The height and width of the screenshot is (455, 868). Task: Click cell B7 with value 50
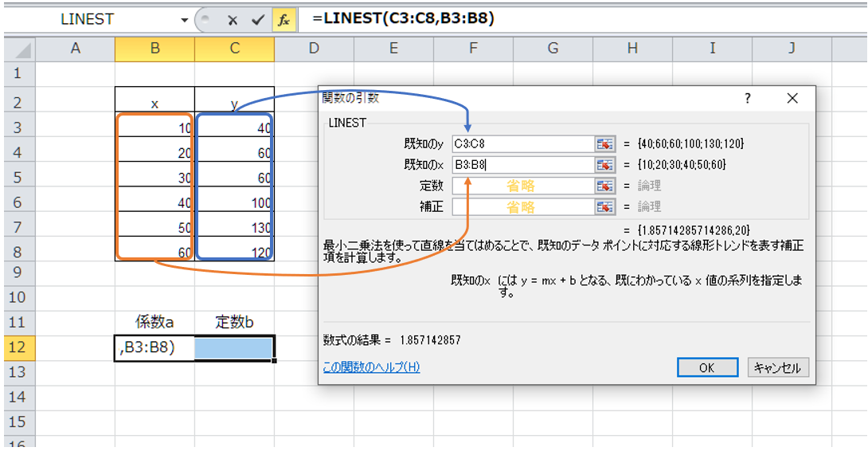155,226
